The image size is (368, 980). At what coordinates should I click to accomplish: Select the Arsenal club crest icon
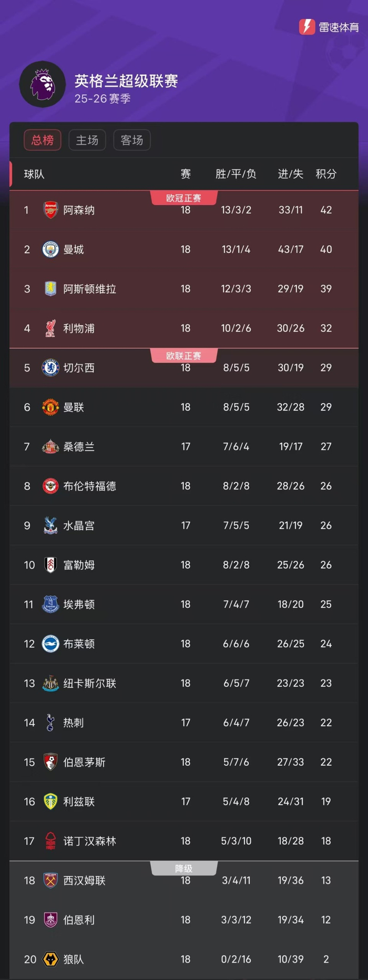pos(50,209)
